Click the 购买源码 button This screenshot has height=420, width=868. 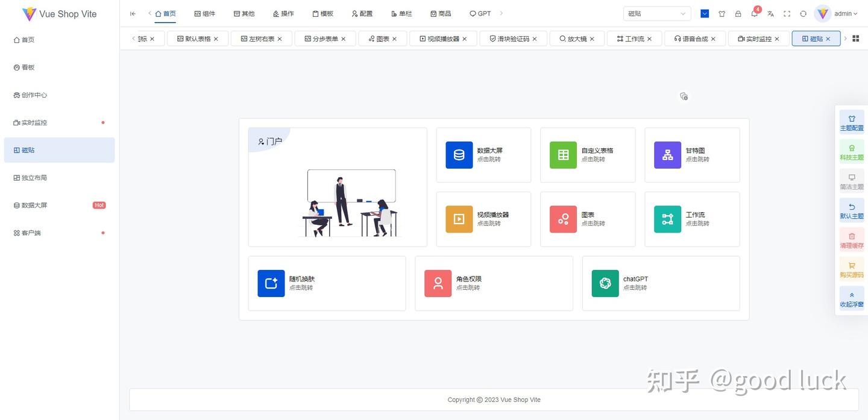tap(851, 268)
